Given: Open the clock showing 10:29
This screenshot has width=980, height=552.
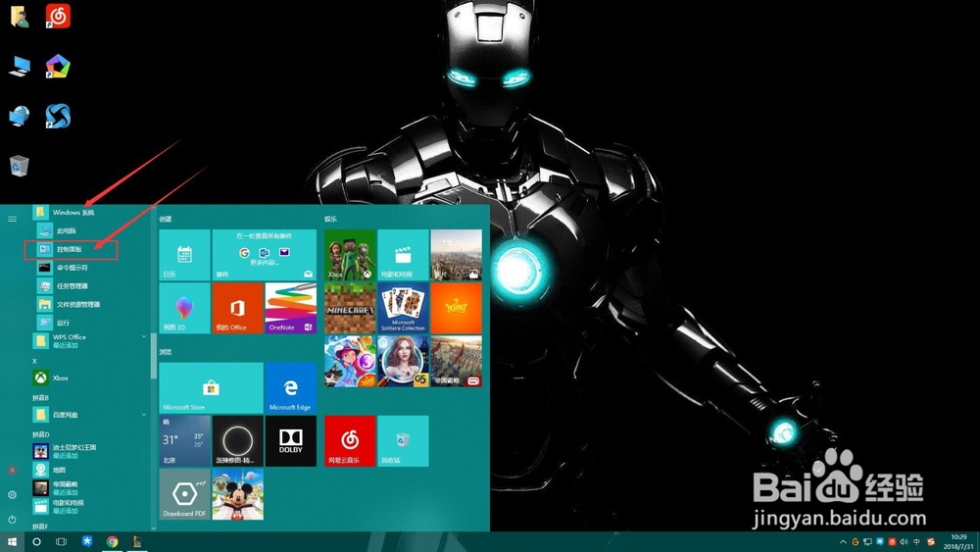Looking at the screenshot, I should pyautogui.click(x=958, y=542).
